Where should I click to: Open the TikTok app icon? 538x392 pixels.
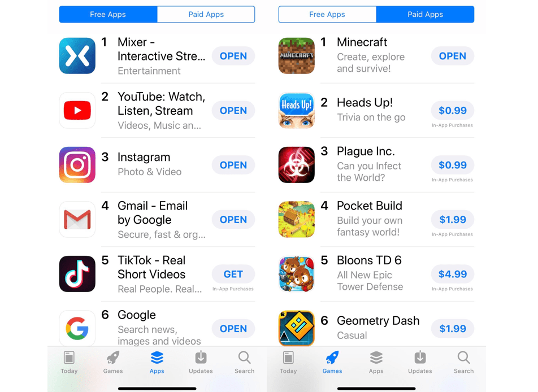point(77,274)
